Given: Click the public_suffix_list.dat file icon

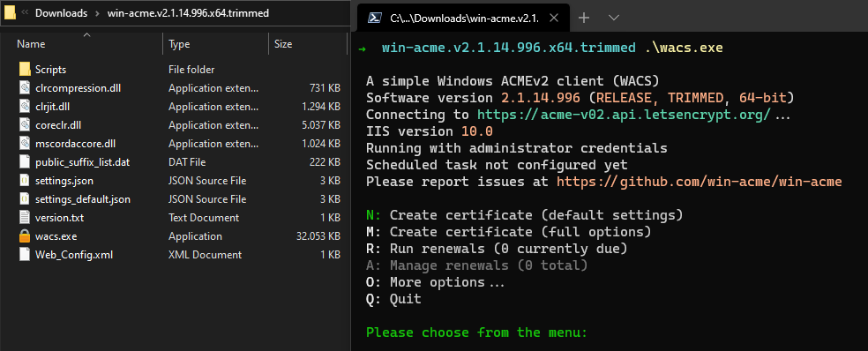Looking at the screenshot, I should click(x=25, y=162).
